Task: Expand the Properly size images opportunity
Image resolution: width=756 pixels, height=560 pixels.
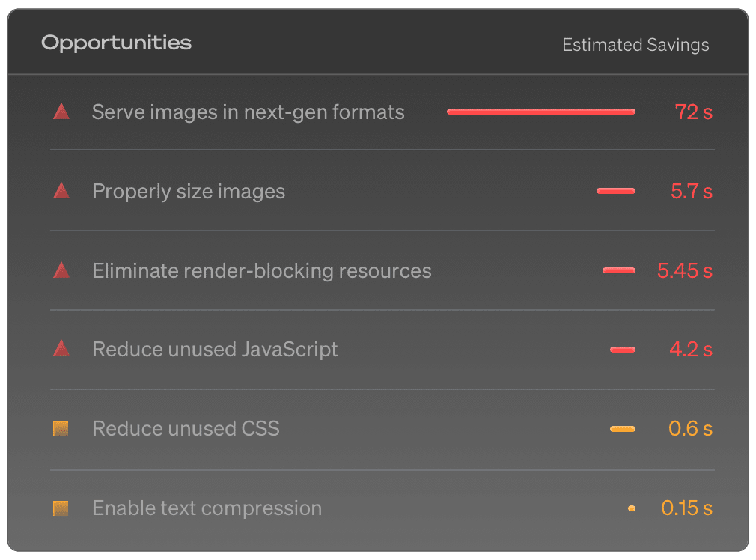Action: (x=188, y=191)
